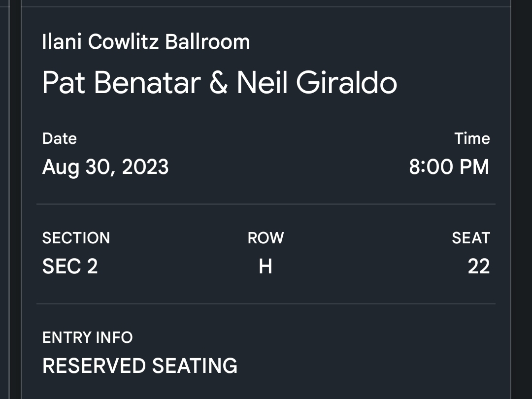Click the name Neil Giraldo in title
This screenshot has width=532, height=399.
pos(317,82)
